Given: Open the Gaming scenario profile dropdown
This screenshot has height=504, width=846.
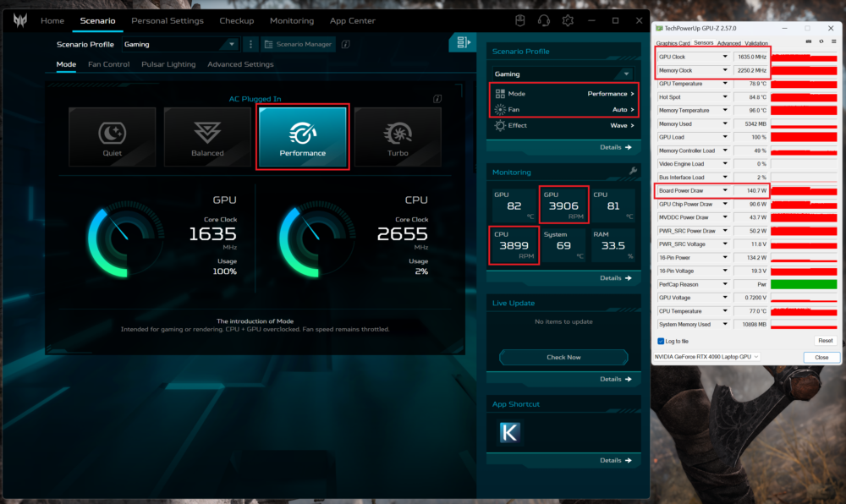Looking at the screenshot, I should tap(179, 43).
